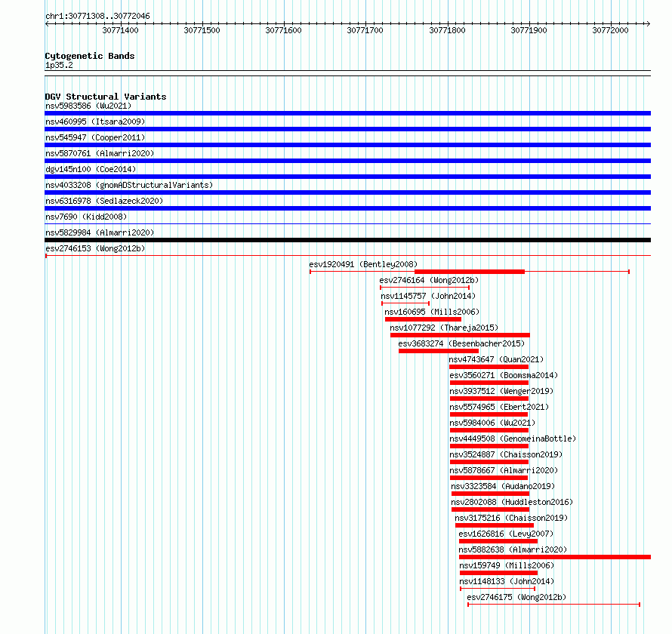Click ruler position 30771400
Image resolution: width=672 pixels, height=634 pixels.
[120, 30]
